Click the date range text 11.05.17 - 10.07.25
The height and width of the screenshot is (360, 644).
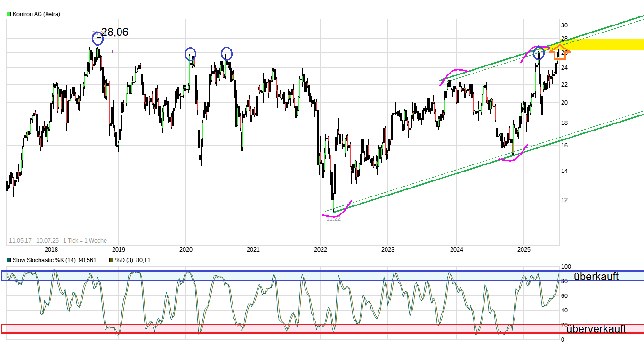(x=33, y=240)
